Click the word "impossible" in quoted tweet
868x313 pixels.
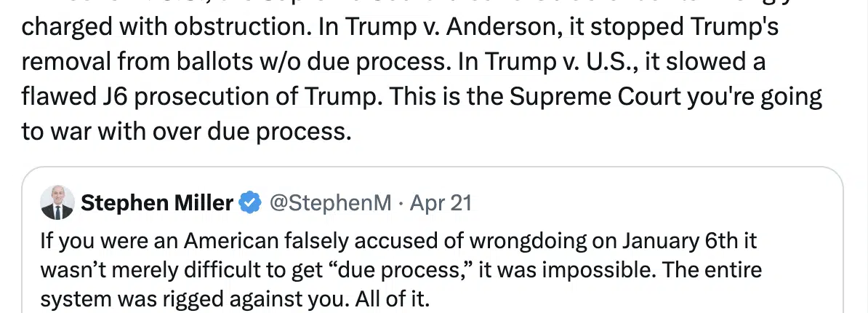click(x=600, y=271)
